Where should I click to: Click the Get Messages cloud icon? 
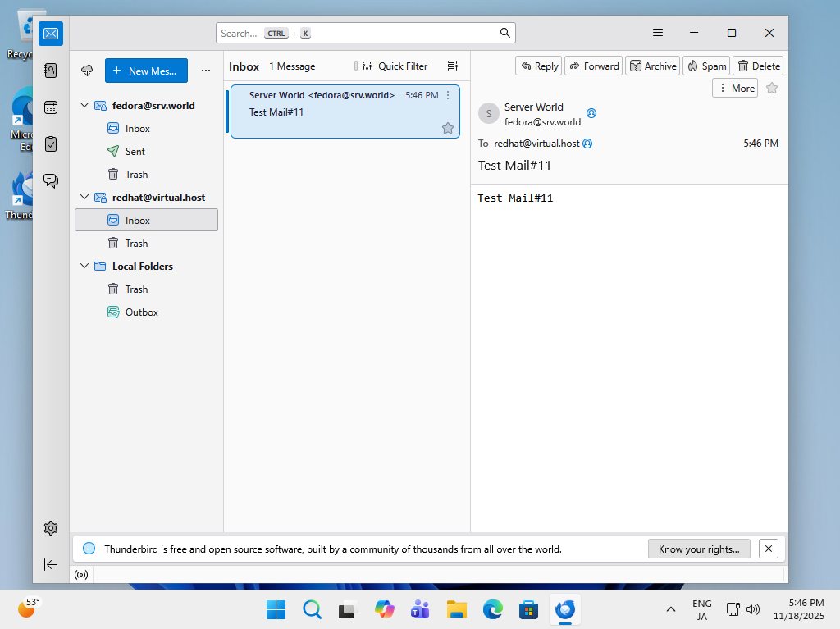(x=87, y=71)
